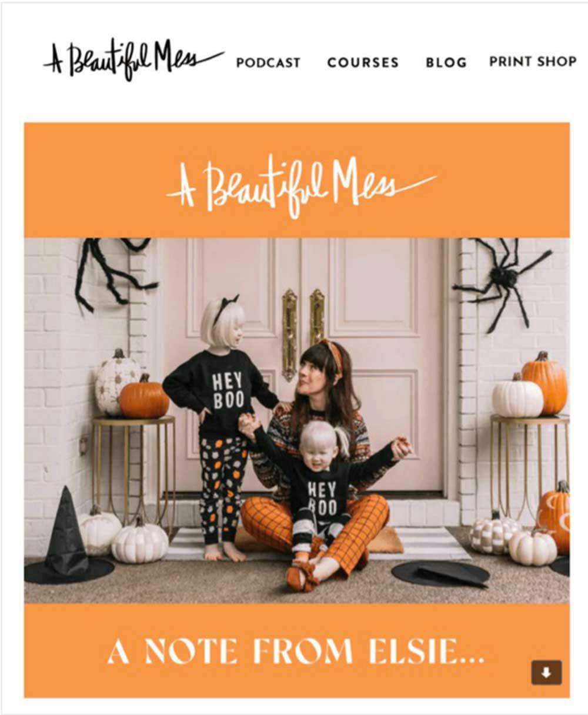Select the A NOTE FROM ELSIE heading
588x715 pixels.
(296, 651)
